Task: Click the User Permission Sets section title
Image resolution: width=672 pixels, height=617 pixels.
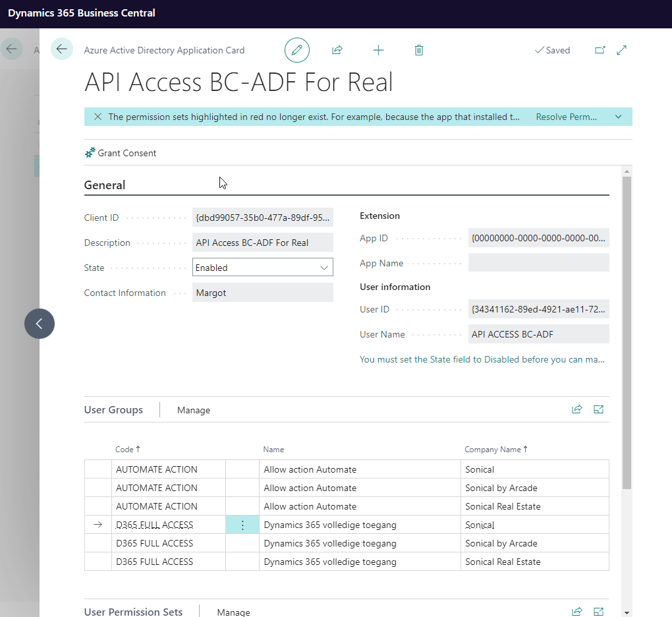Action: pyautogui.click(x=133, y=612)
